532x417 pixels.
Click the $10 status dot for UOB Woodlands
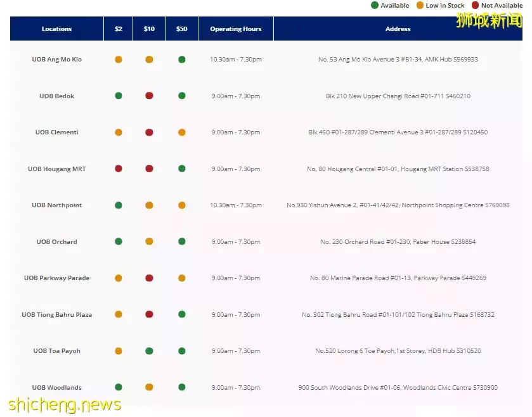coord(149,387)
